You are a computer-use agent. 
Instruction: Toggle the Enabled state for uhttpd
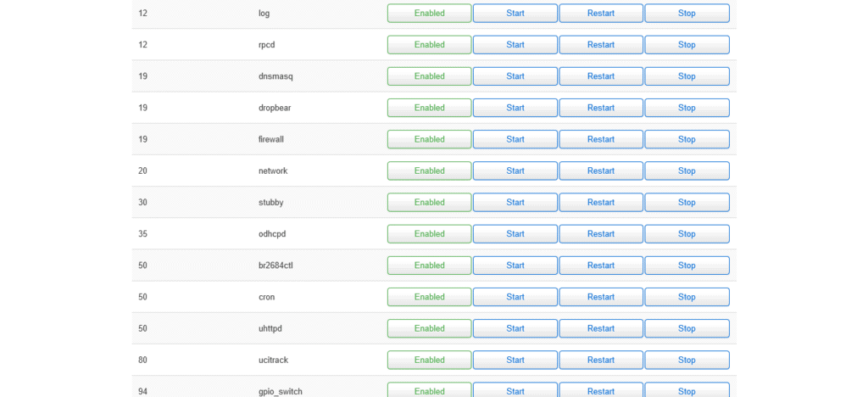429,329
